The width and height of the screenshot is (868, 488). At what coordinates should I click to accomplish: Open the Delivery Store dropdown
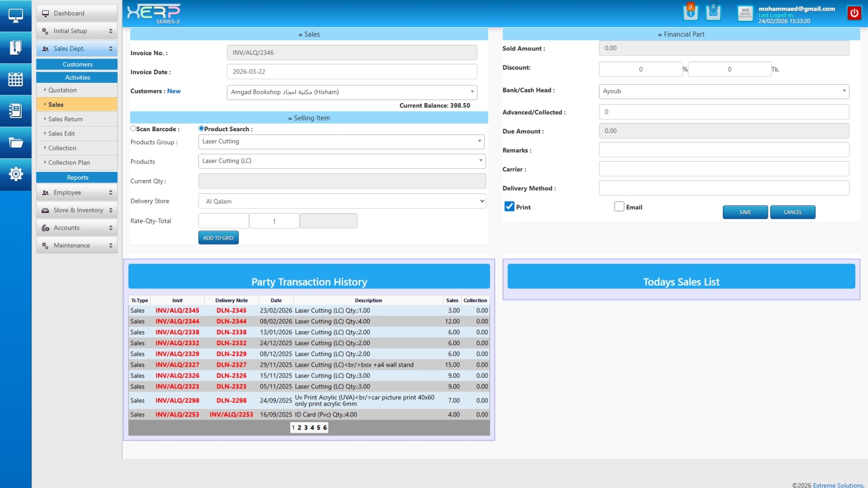coord(342,201)
